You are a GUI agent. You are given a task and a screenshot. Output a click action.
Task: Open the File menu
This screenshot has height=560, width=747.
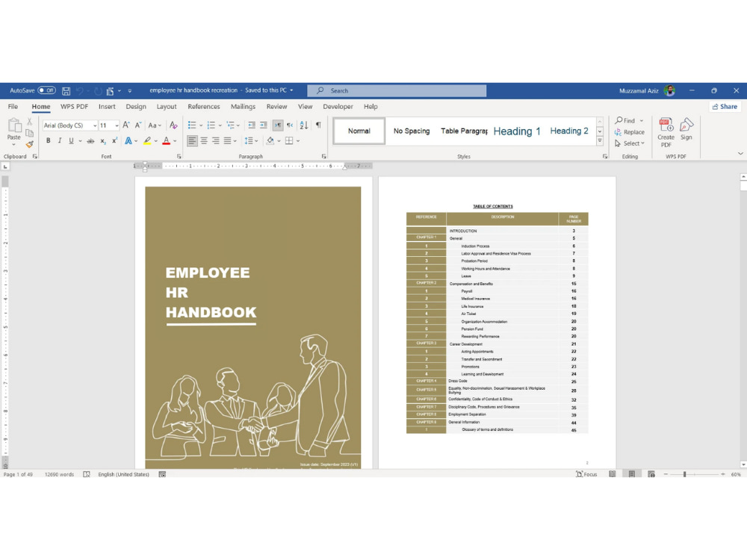[x=13, y=107]
